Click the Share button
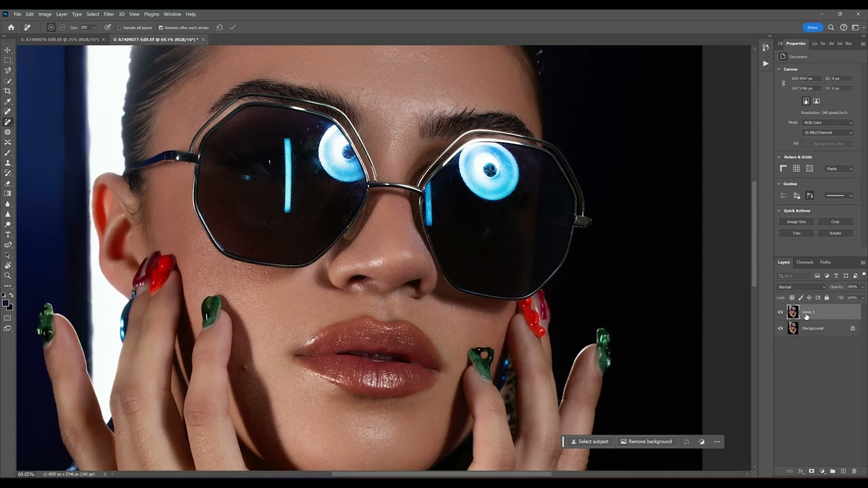Viewport: 868px width, 488px height. click(x=812, y=27)
